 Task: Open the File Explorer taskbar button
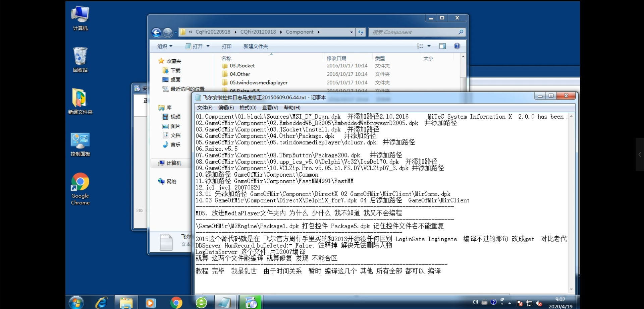coord(126,303)
